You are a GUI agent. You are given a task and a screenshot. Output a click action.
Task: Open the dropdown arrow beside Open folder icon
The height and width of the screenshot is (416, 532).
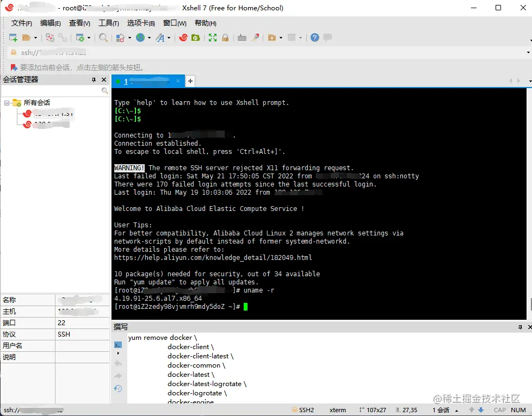click(35, 38)
